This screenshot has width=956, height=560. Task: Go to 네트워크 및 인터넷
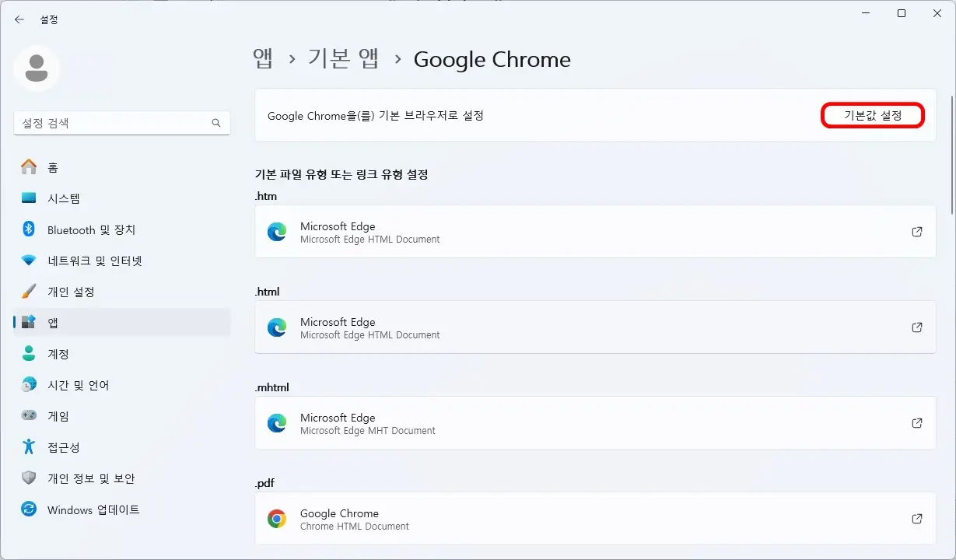[x=122, y=261]
